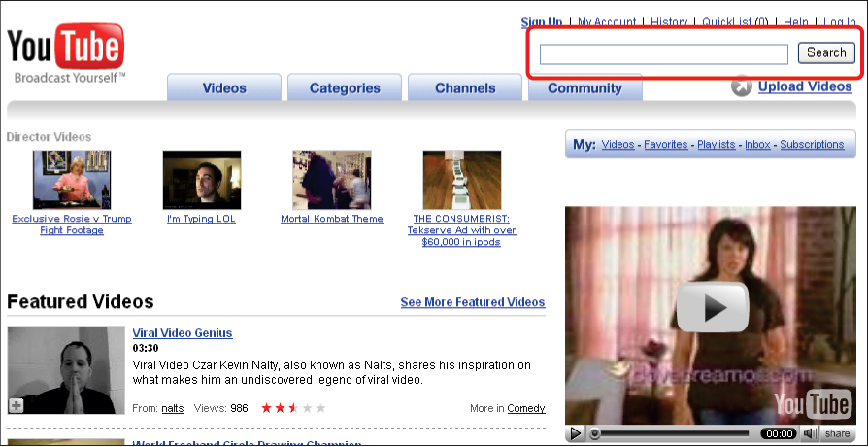
Task: Open the Videos tab
Action: 224,87
